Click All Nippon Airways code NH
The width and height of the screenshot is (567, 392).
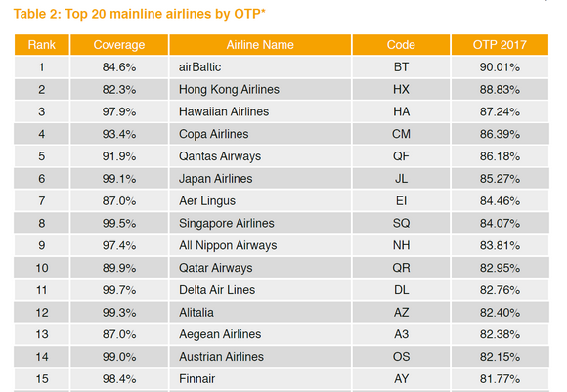point(401,245)
